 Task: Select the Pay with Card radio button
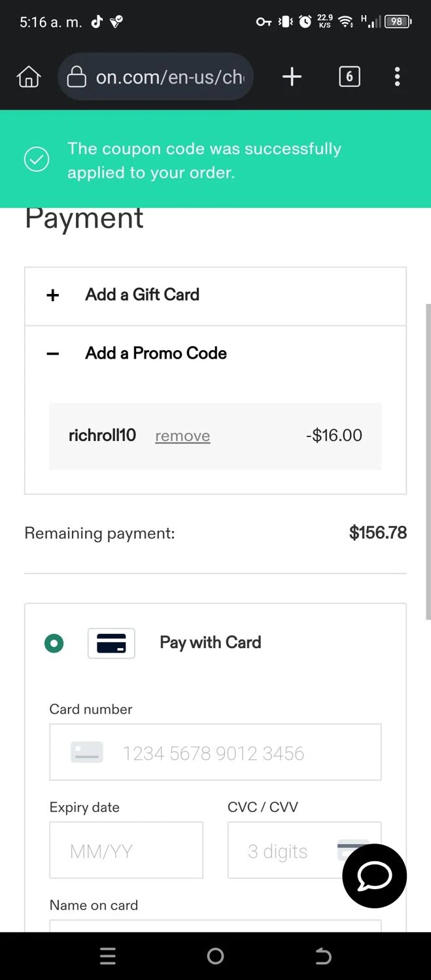54,644
